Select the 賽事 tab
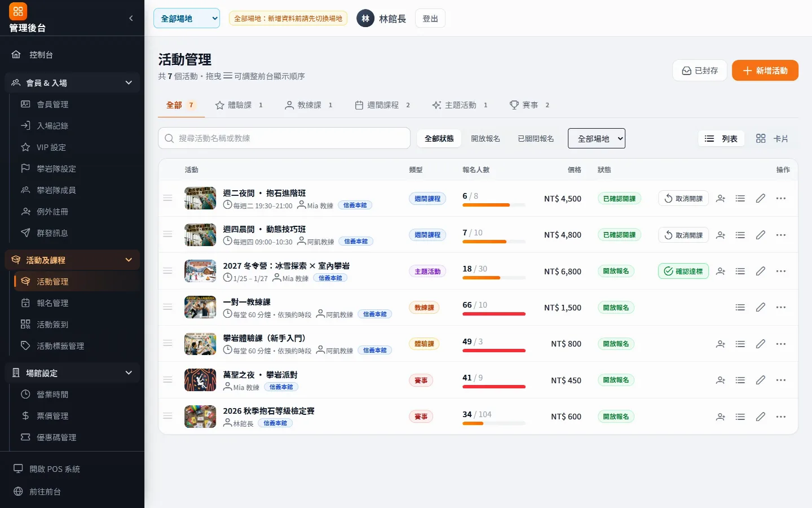812x508 pixels. (x=529, y=105)
